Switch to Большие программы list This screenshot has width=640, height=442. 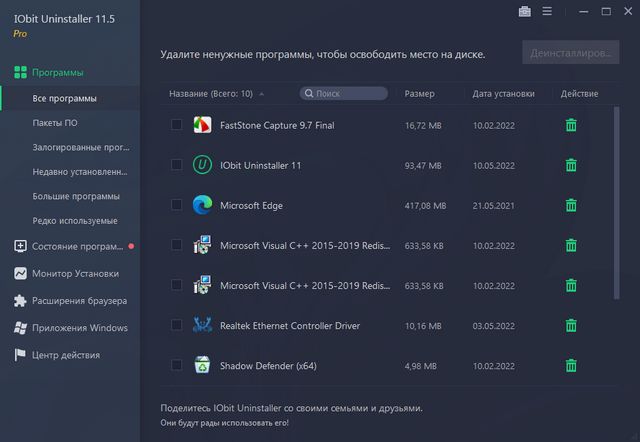pyautogui.click(x=75, y=196)
